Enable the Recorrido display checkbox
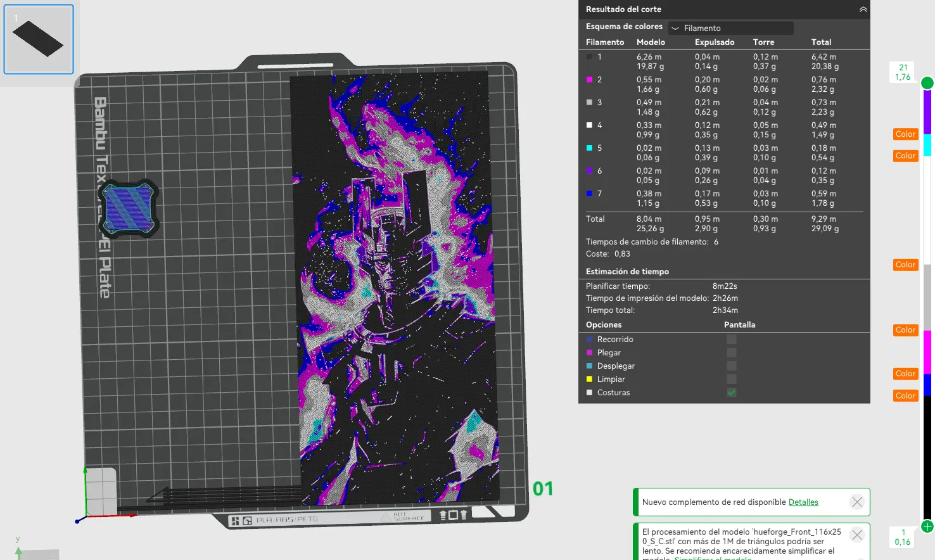 click(x=732, y=340)
